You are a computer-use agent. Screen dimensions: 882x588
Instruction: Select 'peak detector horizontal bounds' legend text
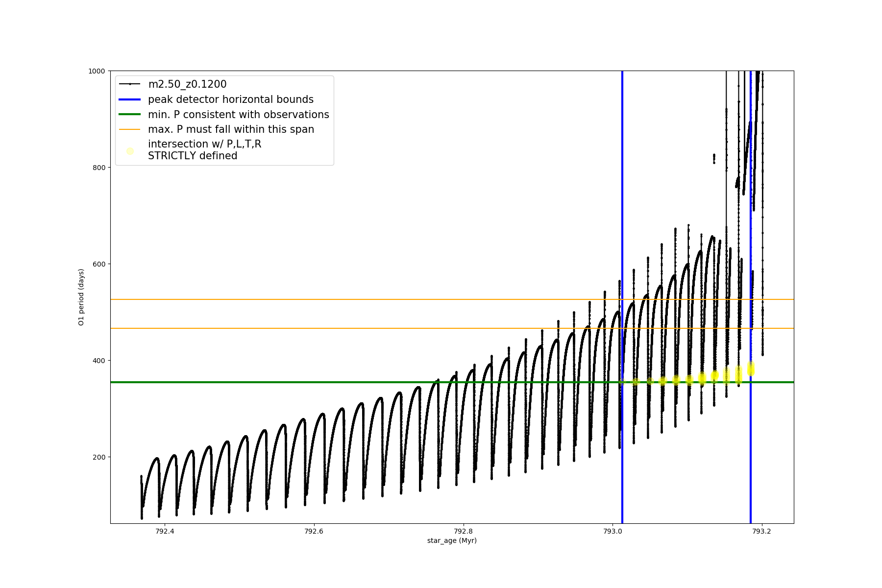click(x=231, y=99)
